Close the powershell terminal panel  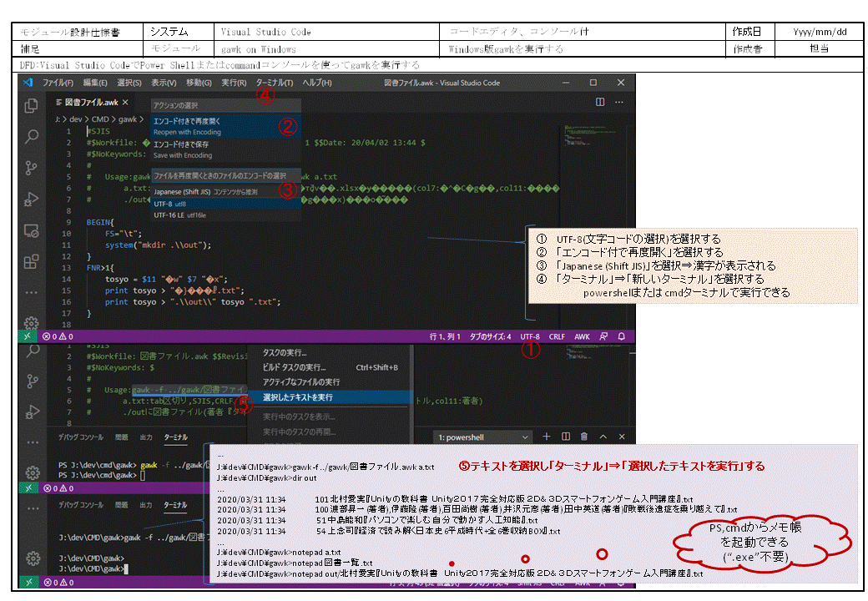pyautogui.click(x=622, y=437)
